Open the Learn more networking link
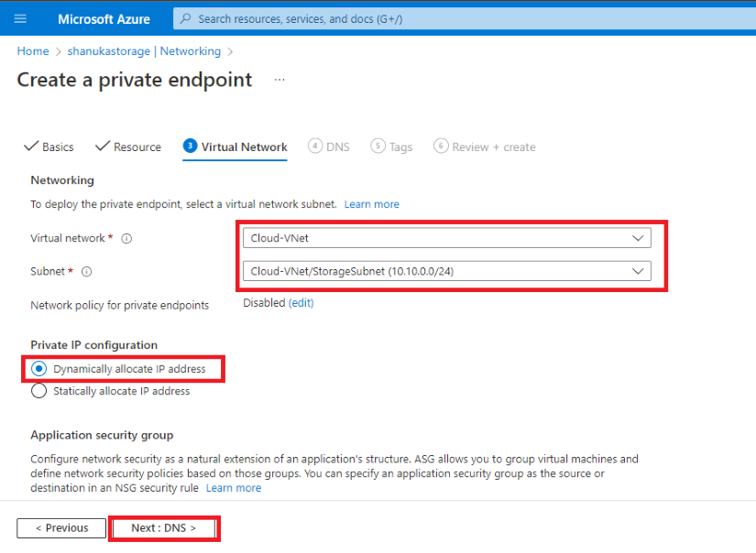 click(x=371, y=204)
